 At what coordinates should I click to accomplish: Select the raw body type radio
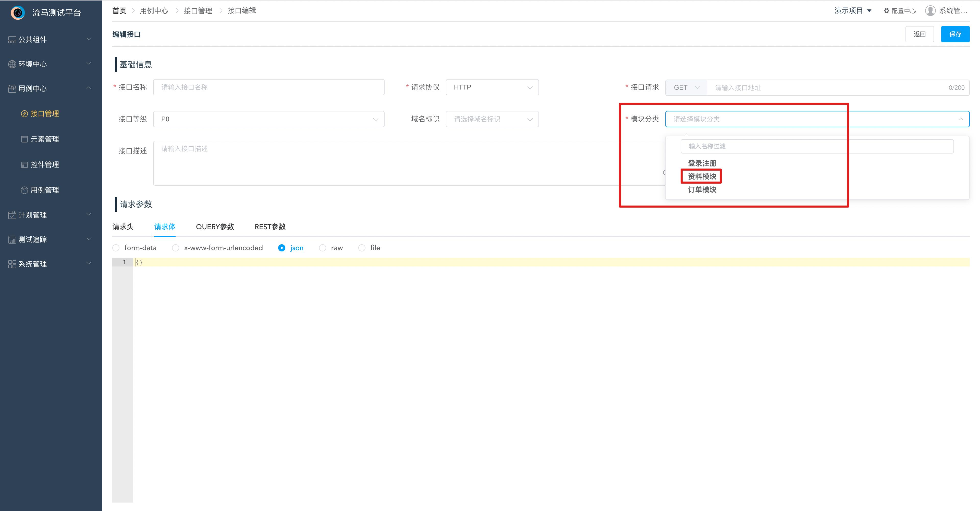tap(323, 248)
